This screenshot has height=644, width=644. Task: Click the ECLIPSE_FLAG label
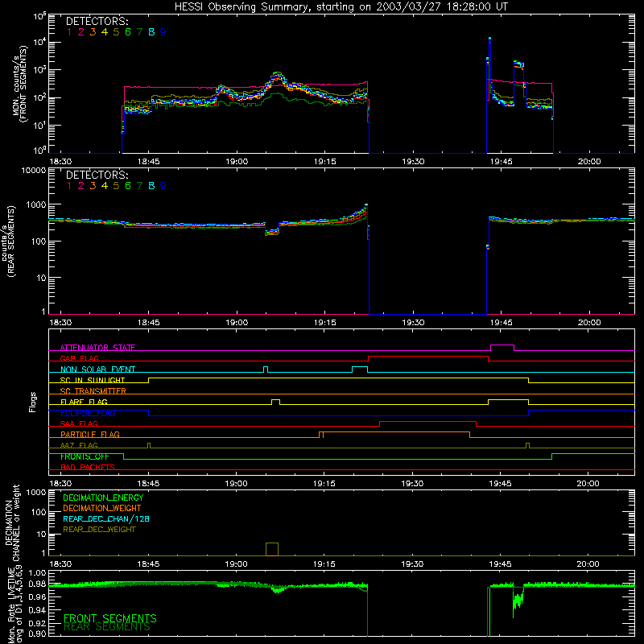tap(88, 413)
